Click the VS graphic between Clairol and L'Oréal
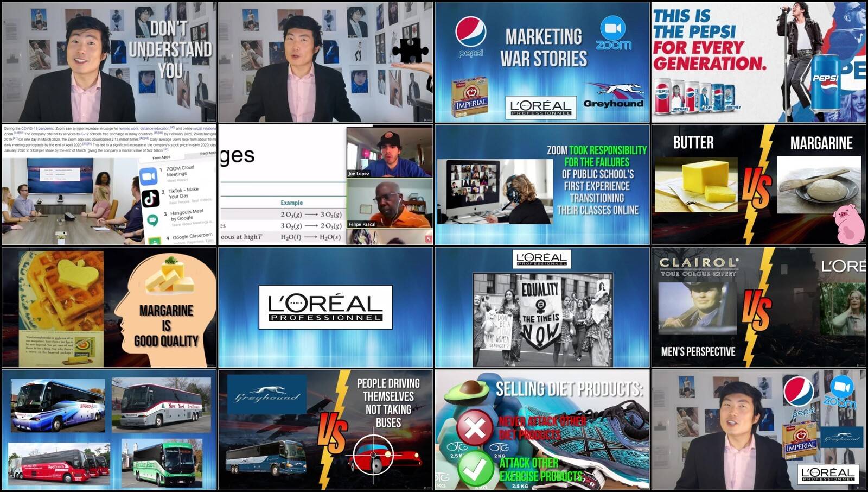This screenshot has height=492, width=868. pyautogui.click(x=757, y=310)
